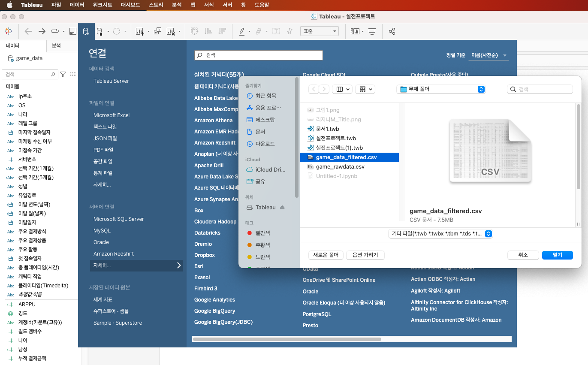Viewport: 588px width, 365px height.
Task: Click the filter funnel icon in data pane
Action: point(63,74)
